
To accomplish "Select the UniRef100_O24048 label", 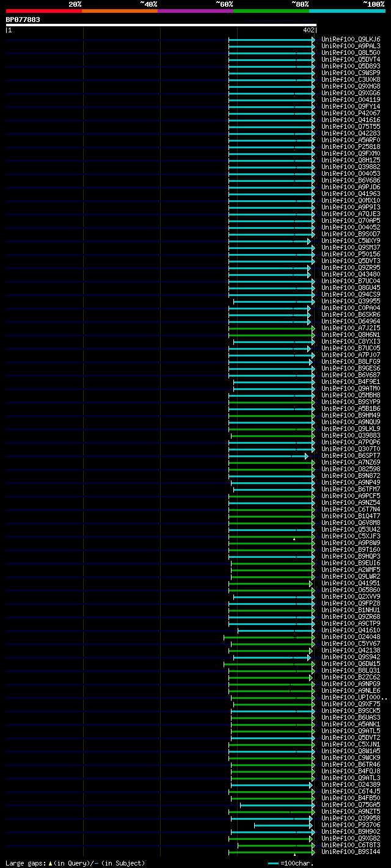I will click(351, 637).
